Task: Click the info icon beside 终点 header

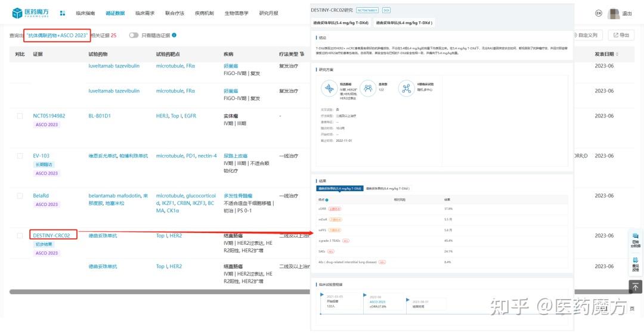Action: click(x=327, y=200)
